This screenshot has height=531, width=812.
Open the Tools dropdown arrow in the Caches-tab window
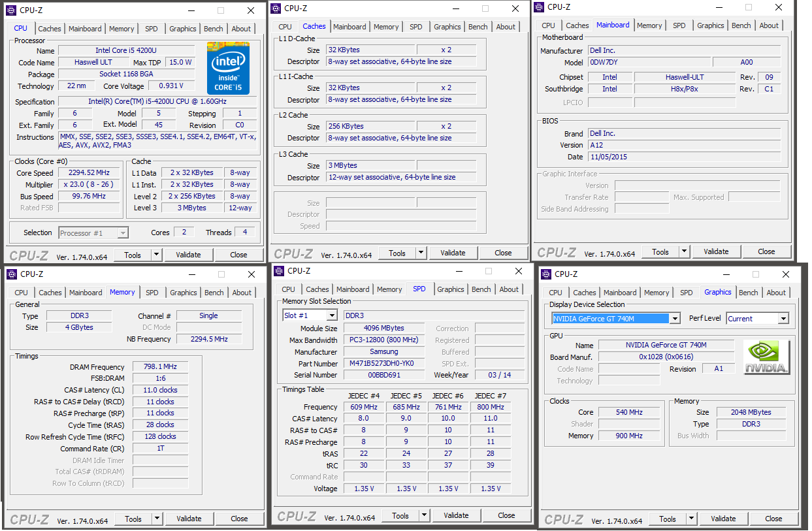click(x=421, y=253)
